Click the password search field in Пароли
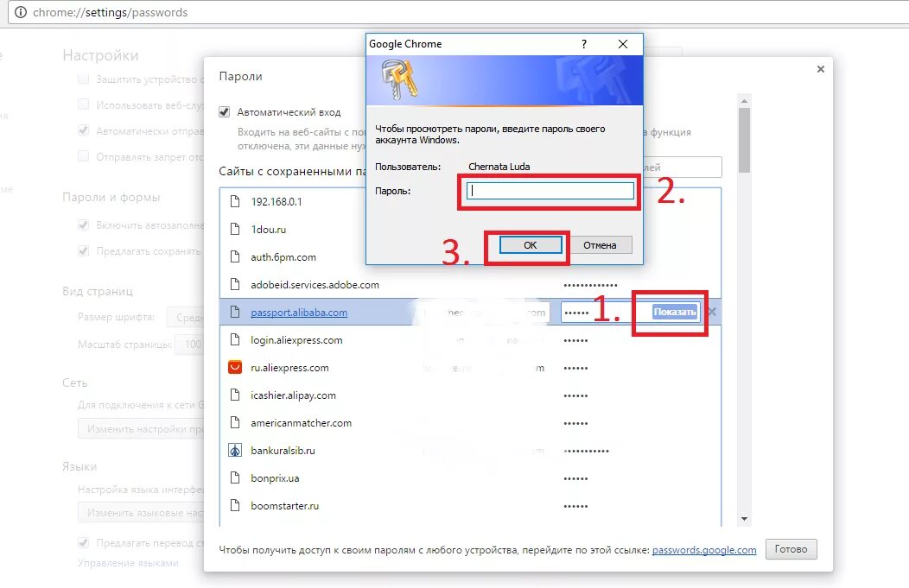The width and height of the screenshot is (909, 588). 682,168
